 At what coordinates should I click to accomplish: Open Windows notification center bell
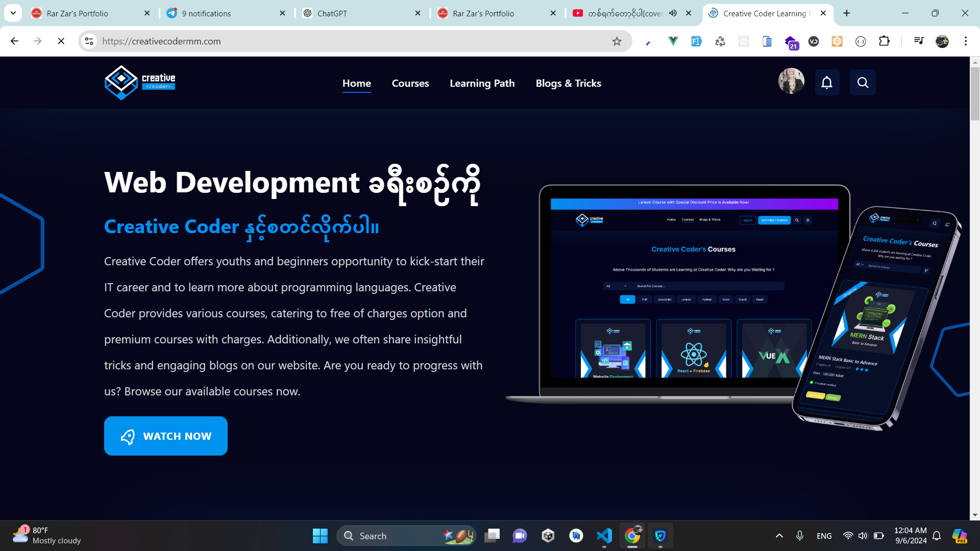coord(937,536)
